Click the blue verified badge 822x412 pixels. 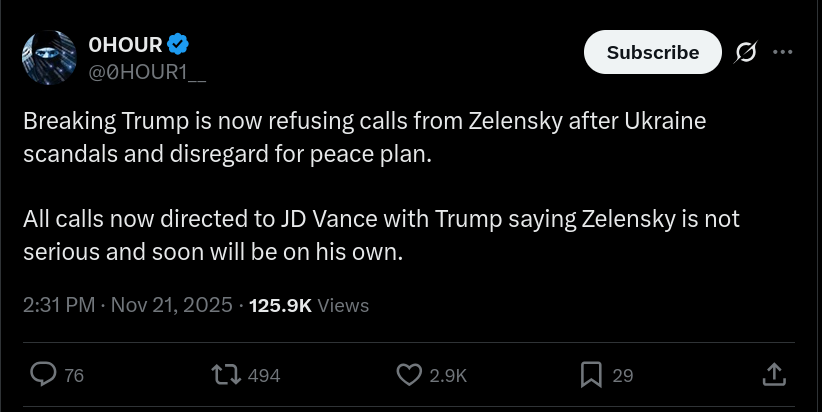click(x=179, y=45)
